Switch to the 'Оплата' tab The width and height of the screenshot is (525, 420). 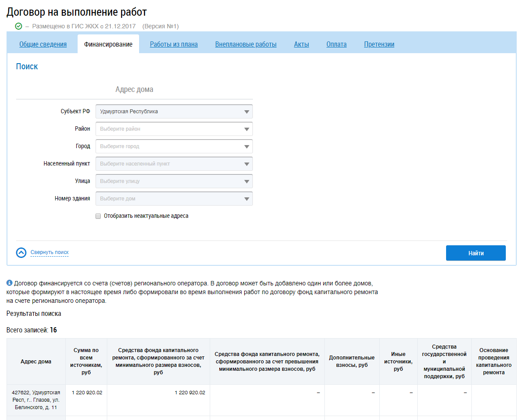pyautogui.click(x=336, y=44)
